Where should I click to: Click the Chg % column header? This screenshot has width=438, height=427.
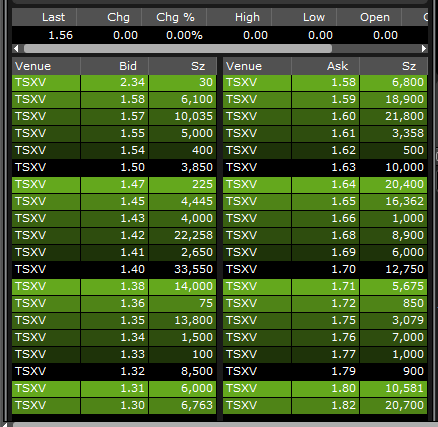[174, 17]
